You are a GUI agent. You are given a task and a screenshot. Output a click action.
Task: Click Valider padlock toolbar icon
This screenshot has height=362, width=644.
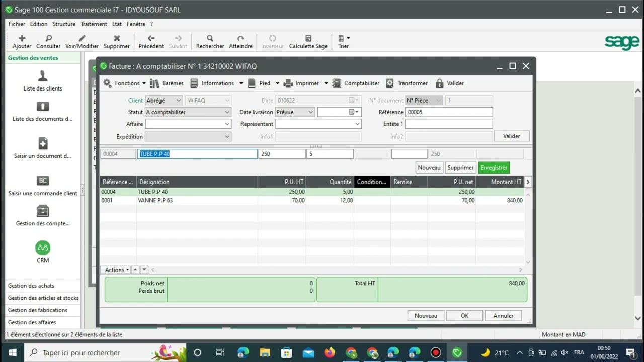tap(439, 83)
